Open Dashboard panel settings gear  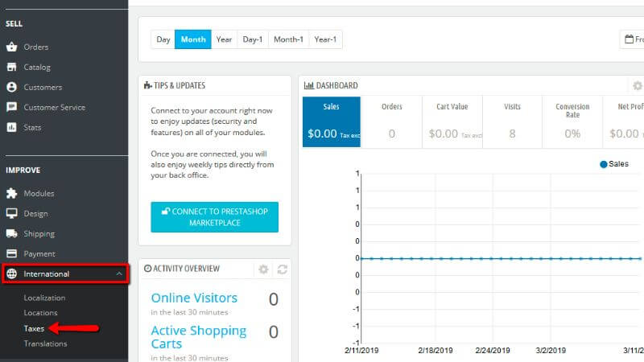pyautogui.click(x=637, y=86)
